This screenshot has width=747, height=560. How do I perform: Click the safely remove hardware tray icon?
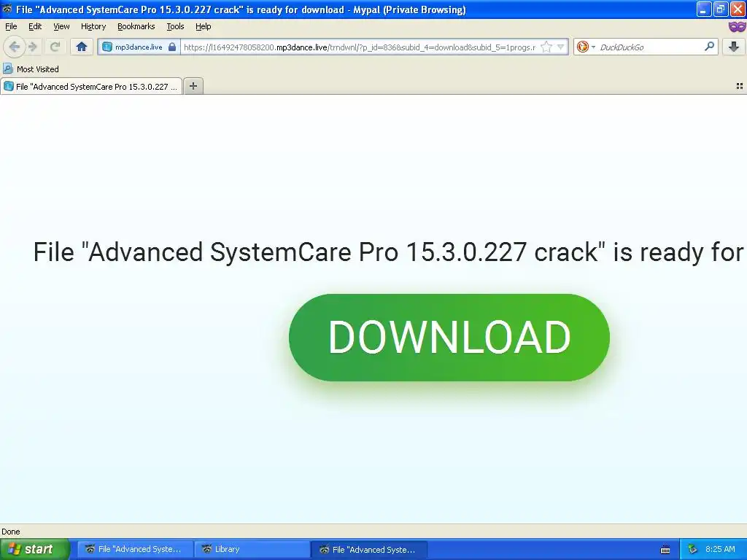pos(692,549)
